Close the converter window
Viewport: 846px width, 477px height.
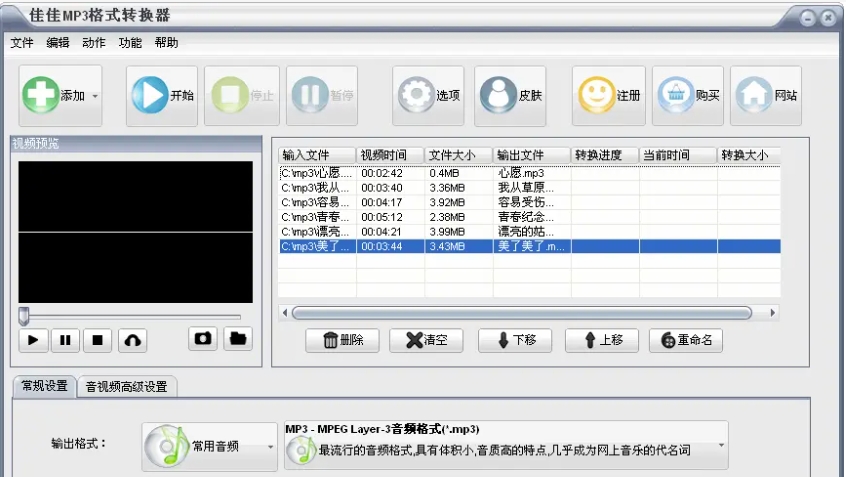tap(828, 18)
